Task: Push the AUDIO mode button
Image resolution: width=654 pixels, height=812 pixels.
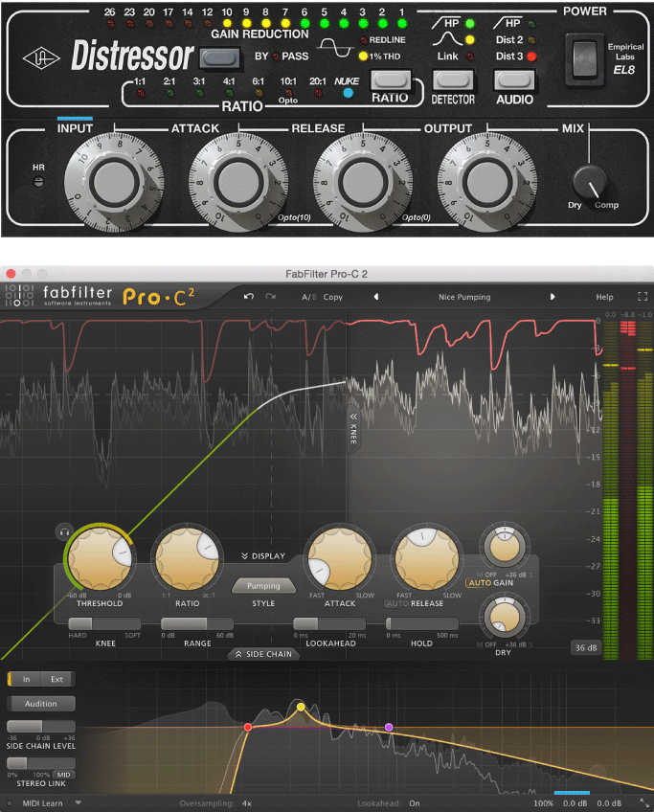Action: tap(515, 80)
